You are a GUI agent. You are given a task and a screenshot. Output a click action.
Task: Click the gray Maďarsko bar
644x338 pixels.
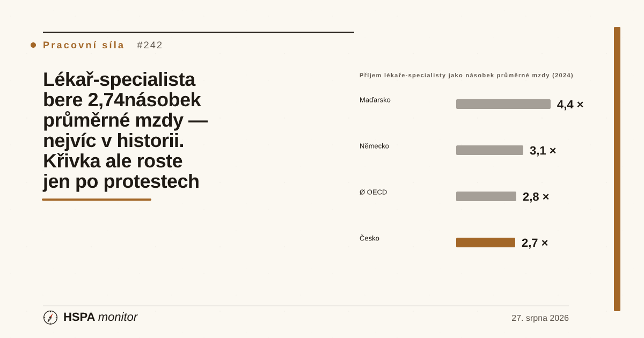503,104
